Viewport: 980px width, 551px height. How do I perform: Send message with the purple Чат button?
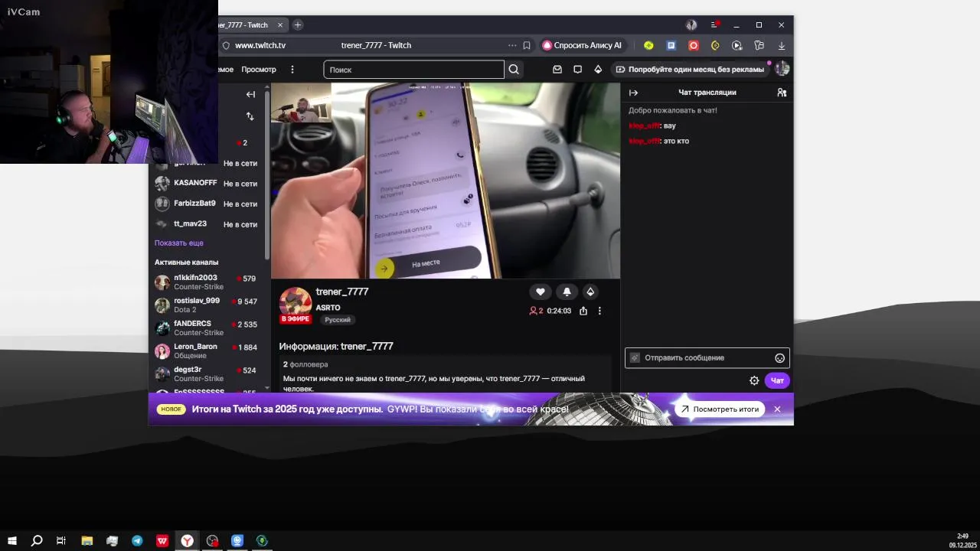[x=777, y=380]
